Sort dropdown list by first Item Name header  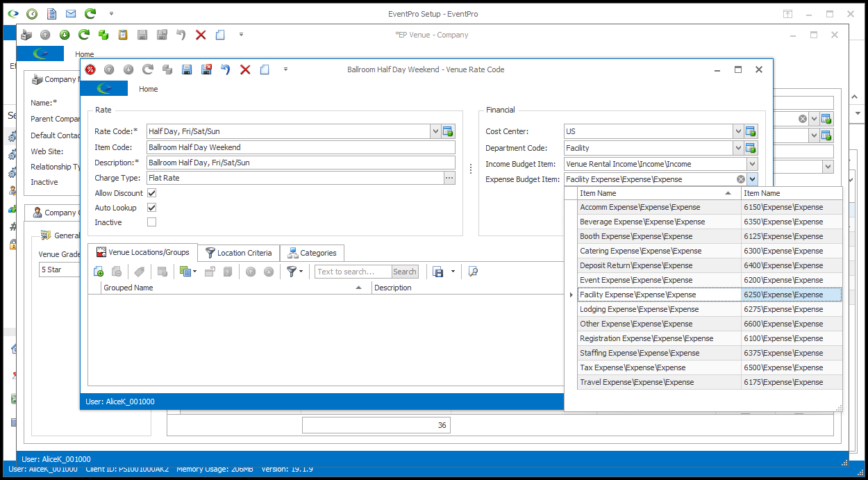(659, 193)
